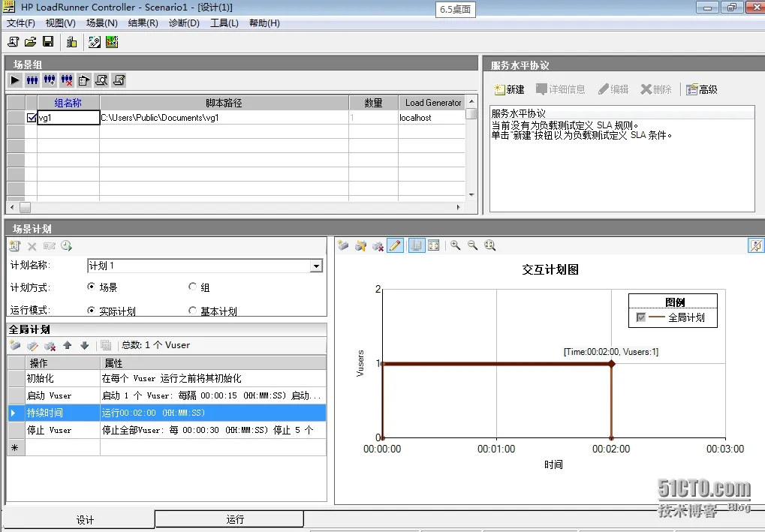Move the selected action down
The width and height of the screenshot is (765, 532).
(84, 345)
